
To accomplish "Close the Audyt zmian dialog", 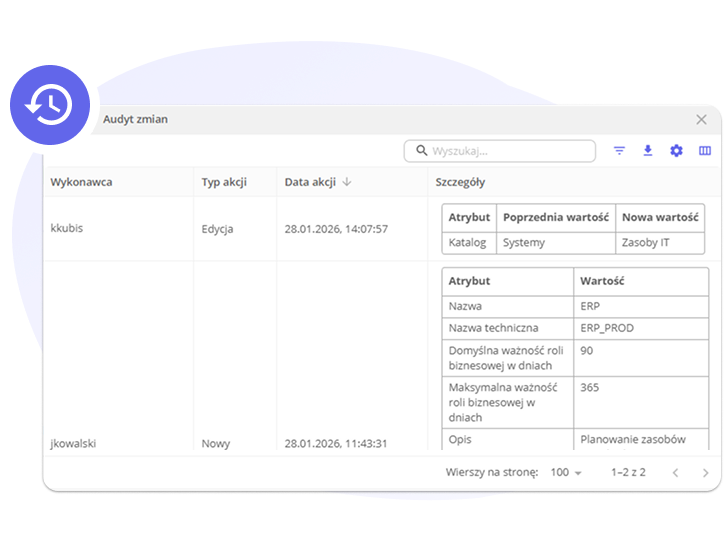I will [x=701, y=119].
